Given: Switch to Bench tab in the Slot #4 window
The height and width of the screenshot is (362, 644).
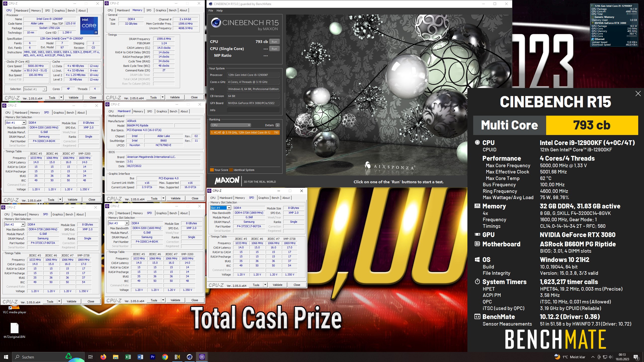Looking at the screenshot, I should pyautogui.click(x=275, y=198).
